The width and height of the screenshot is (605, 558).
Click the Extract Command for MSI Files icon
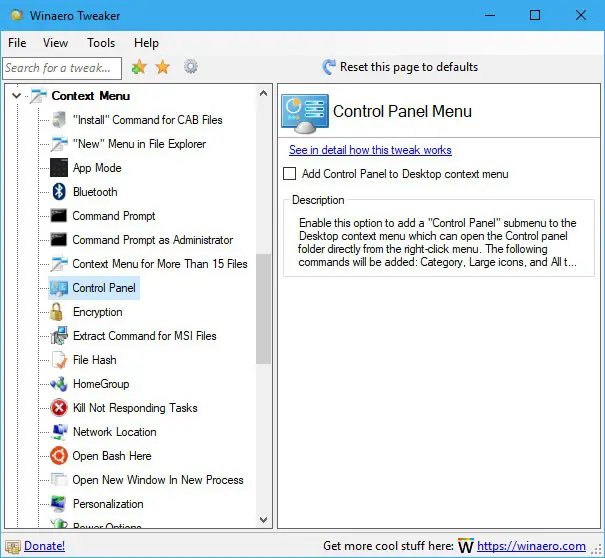(x=59, y=335)
